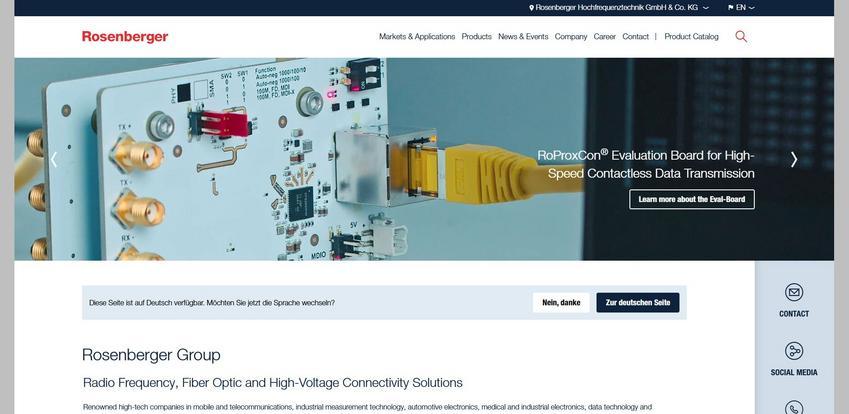
Task: Click the Rosenberger Group heading
Action: [x=151, y=355]
